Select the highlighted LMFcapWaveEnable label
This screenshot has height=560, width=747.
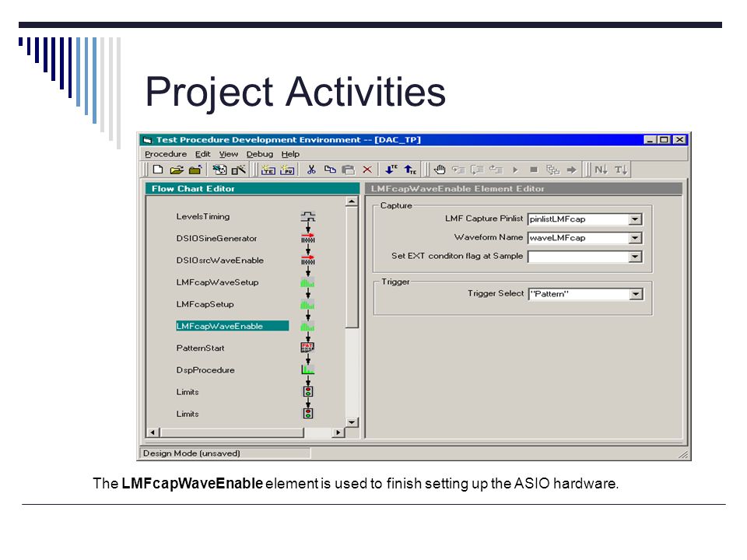tap(232, 326)
